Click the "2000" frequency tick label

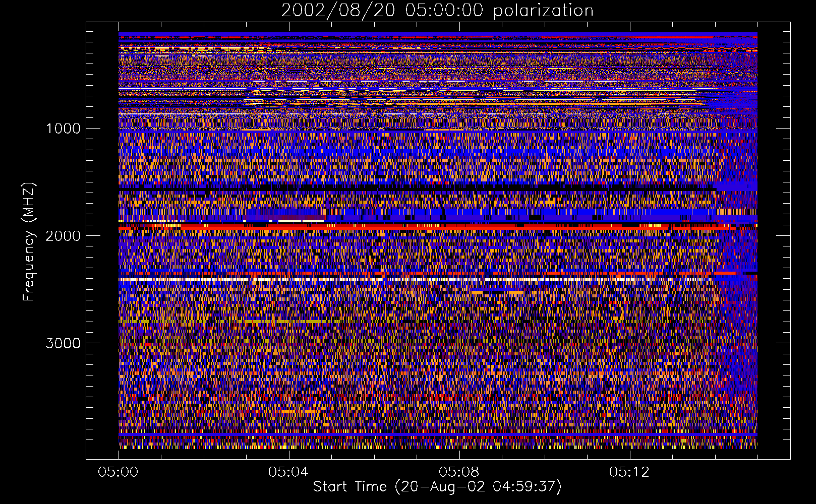[64, 236]
